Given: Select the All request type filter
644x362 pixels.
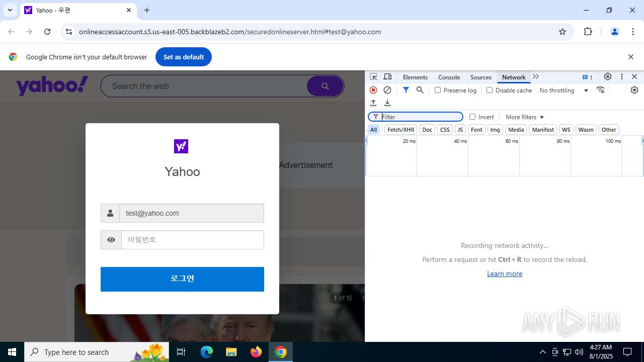Looking at the screenshot, I should tap(373, 130).
